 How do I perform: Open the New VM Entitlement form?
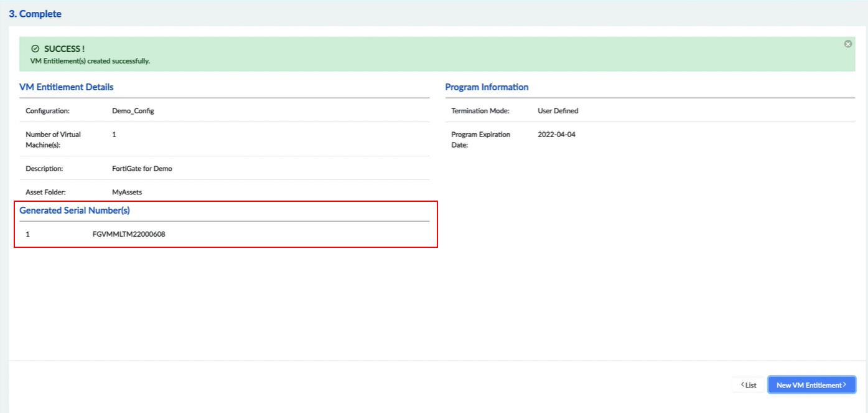[811, 384]
